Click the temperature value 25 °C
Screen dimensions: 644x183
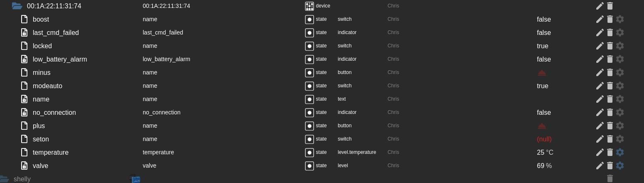(x=545, y=152)
